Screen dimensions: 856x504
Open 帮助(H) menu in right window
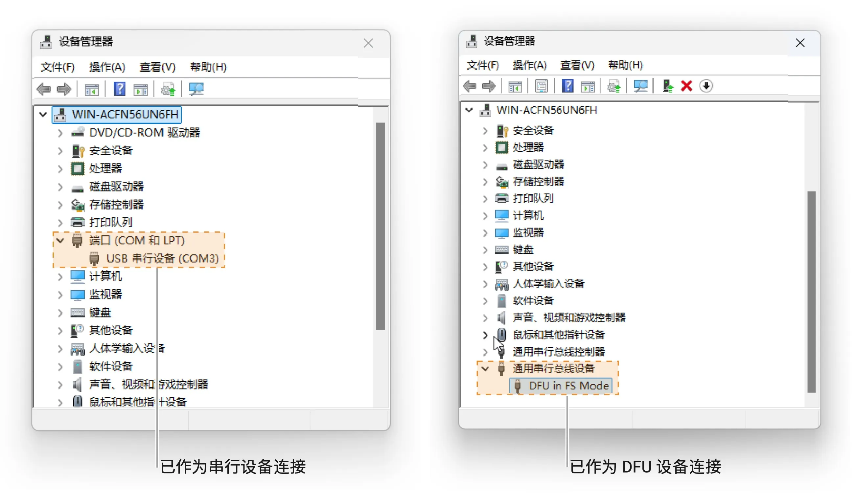[x=626, y=65]
